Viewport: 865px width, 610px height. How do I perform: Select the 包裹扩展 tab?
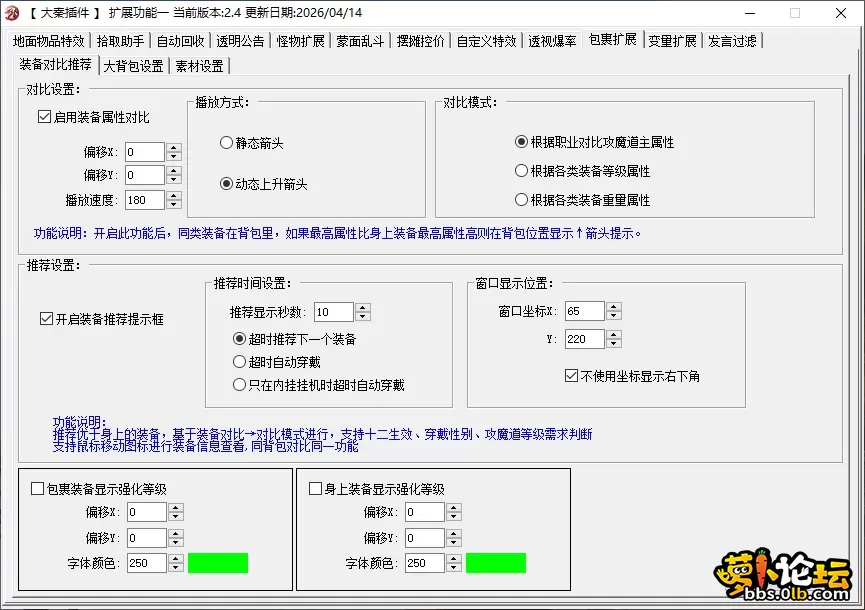[x=612, y=39]
